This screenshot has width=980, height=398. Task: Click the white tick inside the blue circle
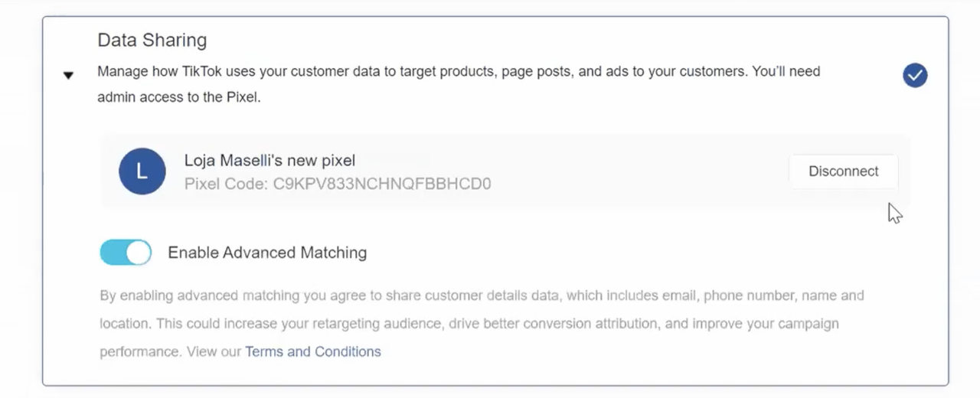[915, 75]
